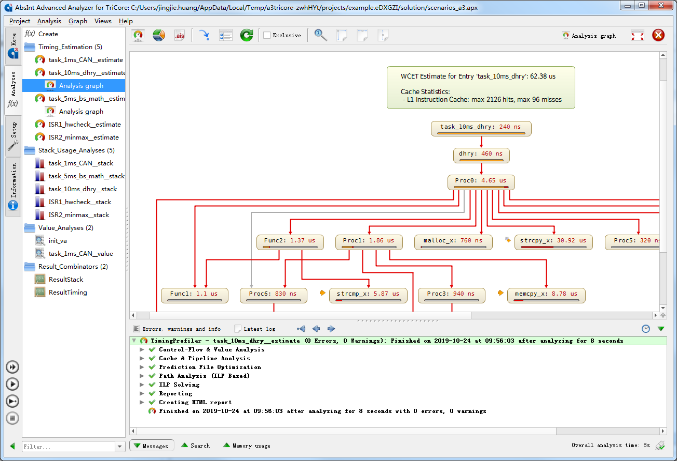
Task: Expand Path Analysis (ILP Based) entry
Action: click(142, 376)
